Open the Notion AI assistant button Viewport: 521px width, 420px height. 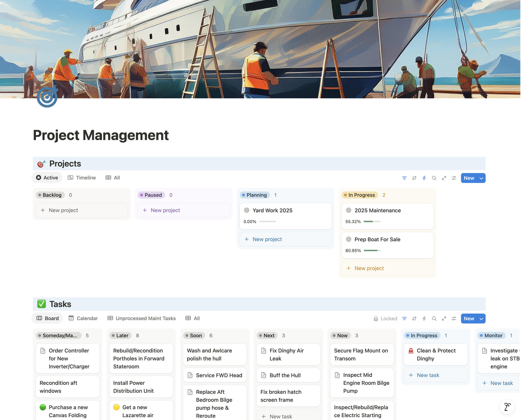tap(507, 407)
